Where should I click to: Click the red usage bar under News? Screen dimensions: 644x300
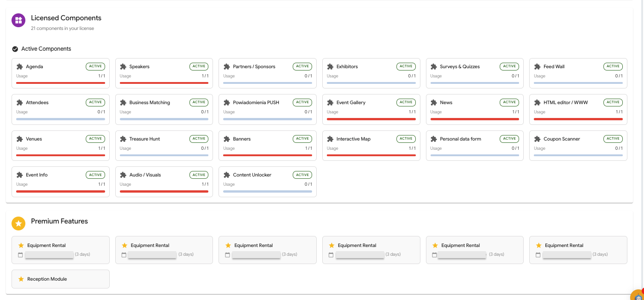pyautogui.click(x=474, y=119)
